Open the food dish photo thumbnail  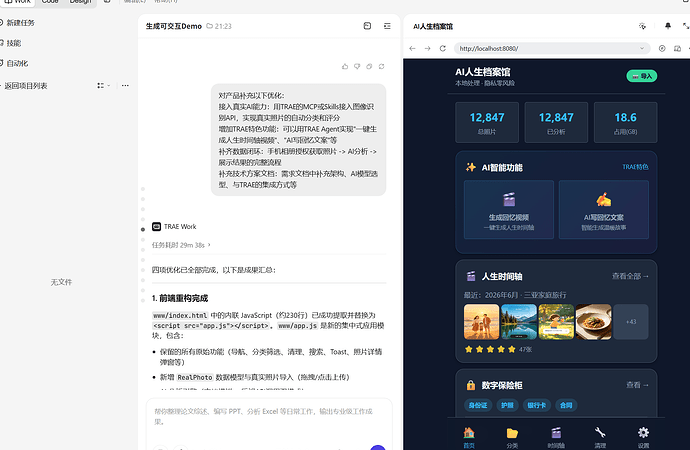coord(594,322)
